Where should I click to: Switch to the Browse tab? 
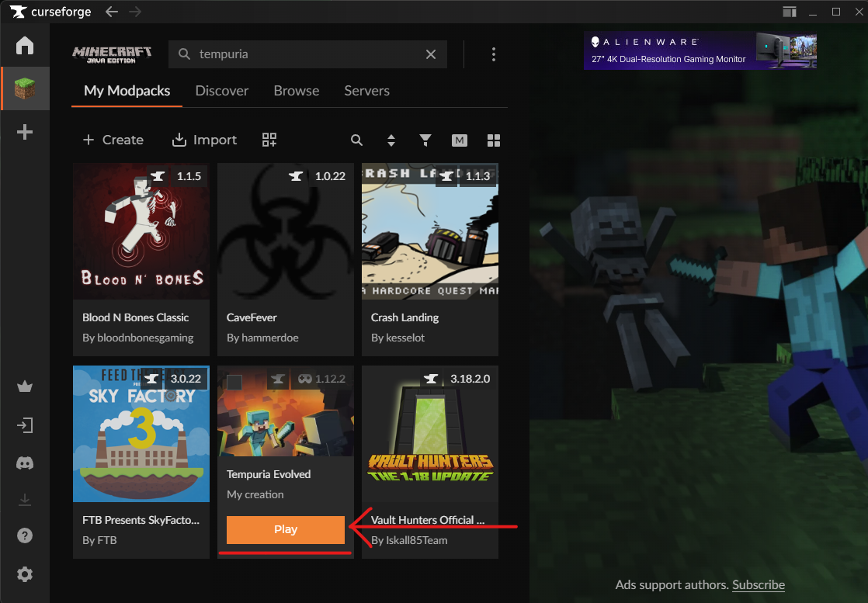pos(296,91)
